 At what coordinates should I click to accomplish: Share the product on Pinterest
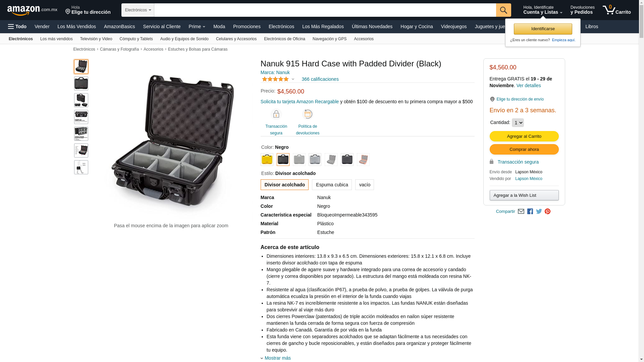547,212
